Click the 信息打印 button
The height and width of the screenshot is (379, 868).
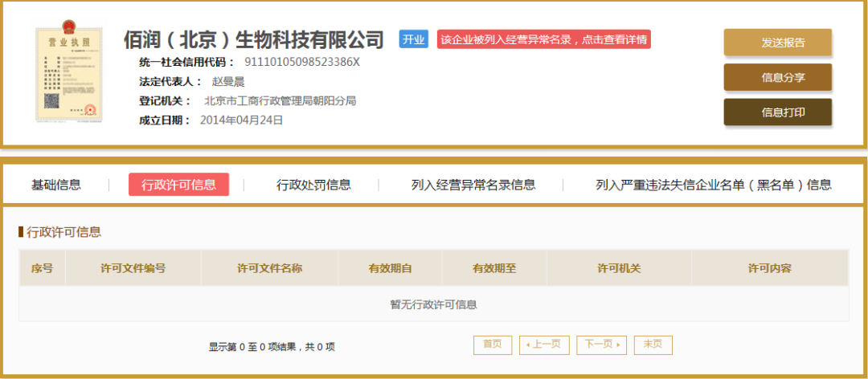tap(777, 112)
